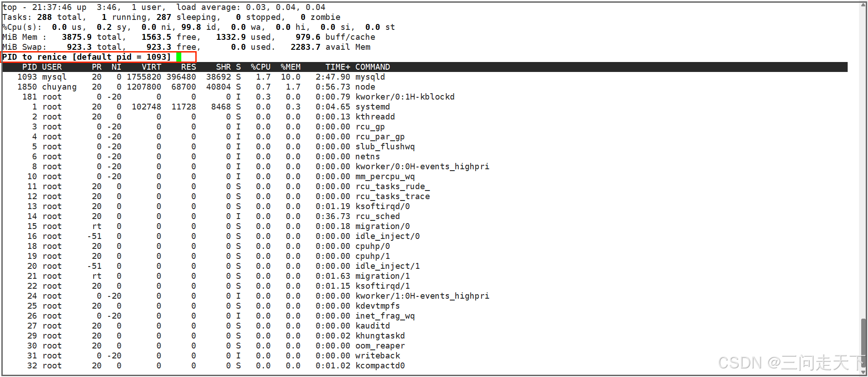Select the rcu_tasks_trace process
The width and height of the screenshot is (868, 377).
point(392,196)
